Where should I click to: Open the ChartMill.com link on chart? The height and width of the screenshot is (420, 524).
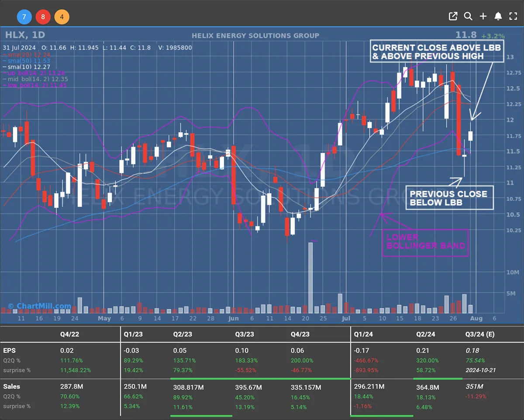[39, 306]
